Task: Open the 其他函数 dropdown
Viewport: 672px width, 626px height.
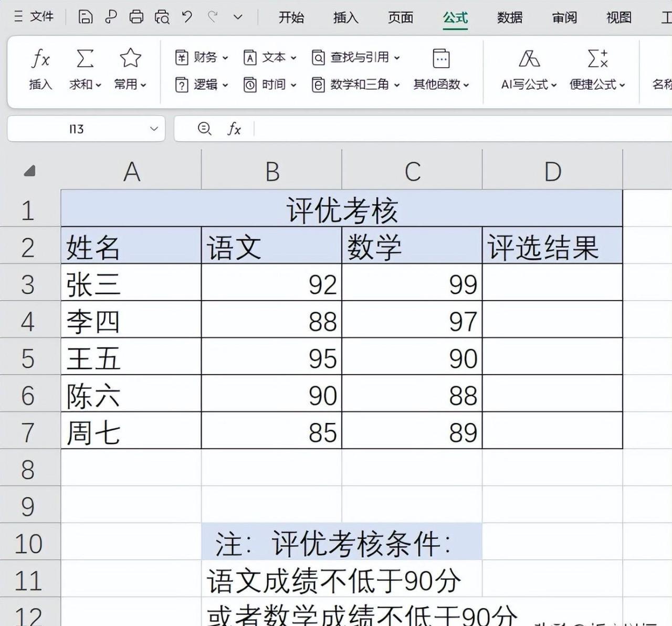Action: (x=441, y=69)
